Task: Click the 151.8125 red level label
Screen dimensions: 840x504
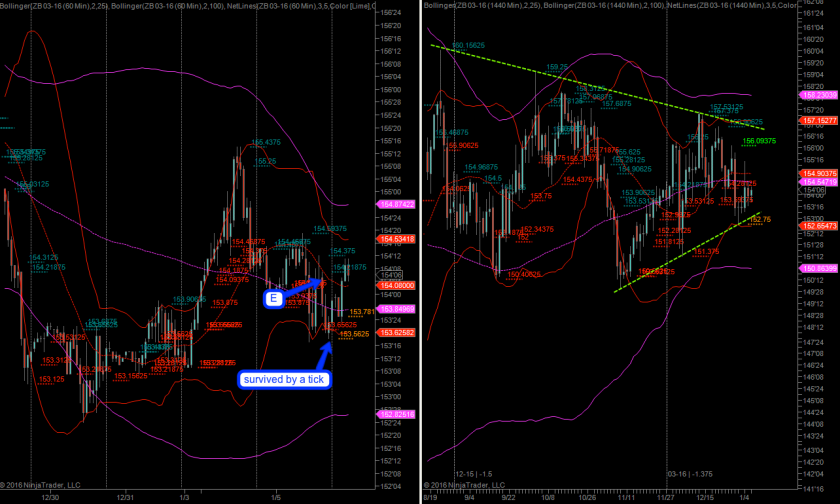Action: 669,242
